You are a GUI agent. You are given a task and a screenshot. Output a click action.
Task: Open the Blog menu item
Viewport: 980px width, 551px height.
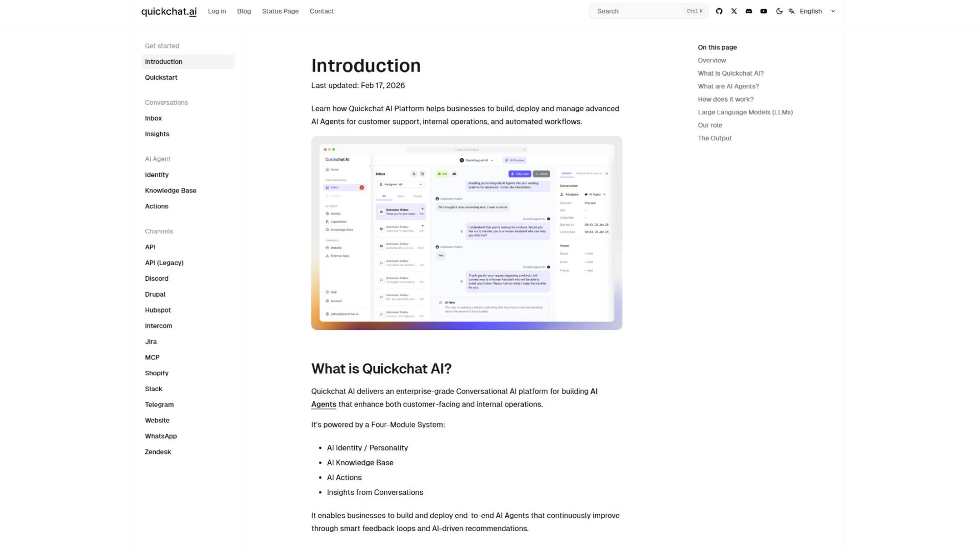point(244,11)
